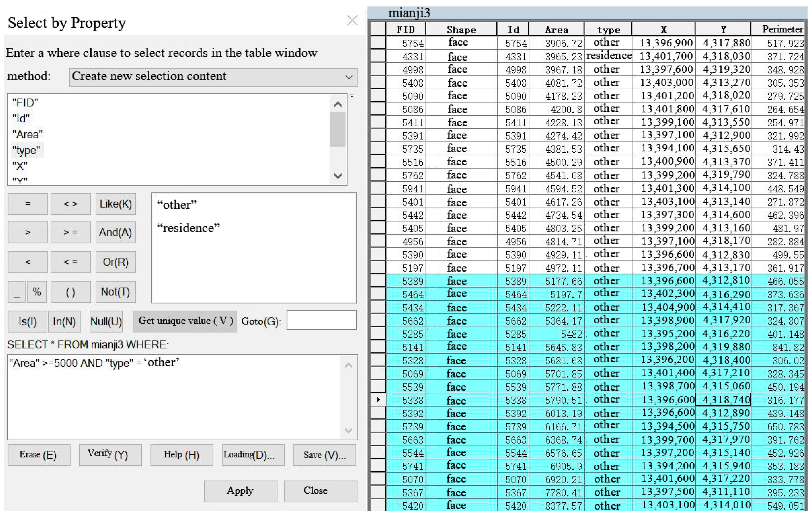Click the Erase (E) button
Image resolution: width=812 pixels, height=516 pixels.
coord(39,455)
